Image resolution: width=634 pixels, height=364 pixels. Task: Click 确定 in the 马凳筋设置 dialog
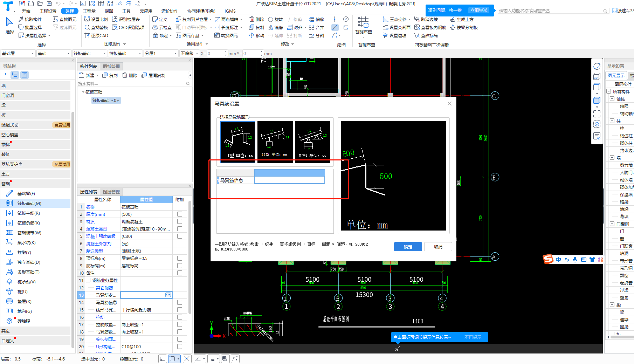(x=408, y=247)
